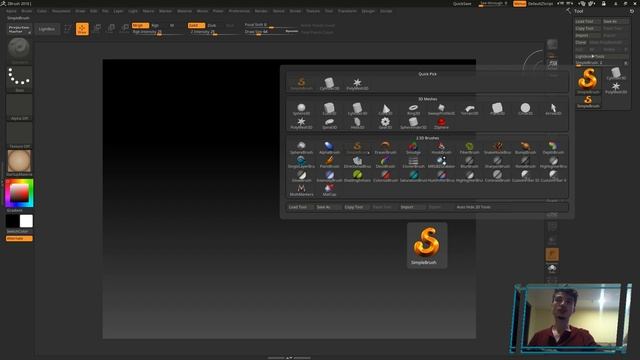Select the SphereBrush 2.5D brush
640x360 pixels.
pos(301,148)
